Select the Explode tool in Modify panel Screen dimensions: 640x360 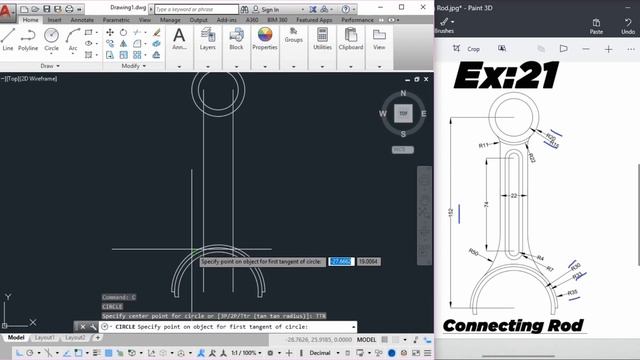156,44
